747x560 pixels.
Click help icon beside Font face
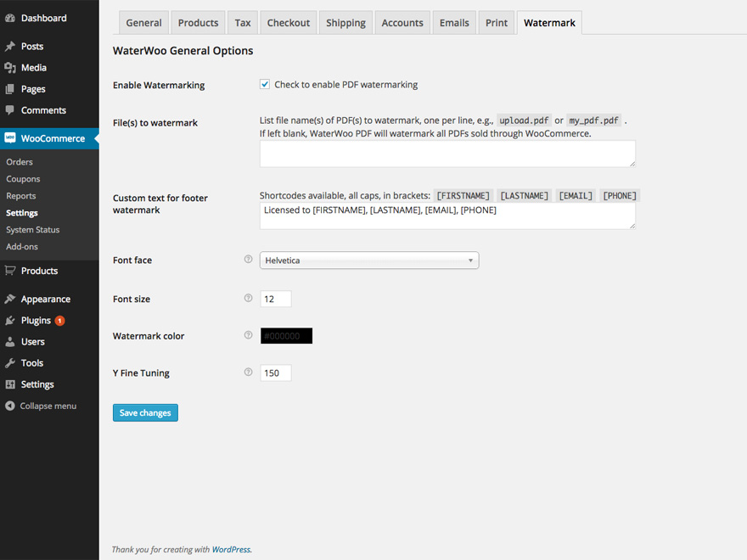[x=248, y=259]
